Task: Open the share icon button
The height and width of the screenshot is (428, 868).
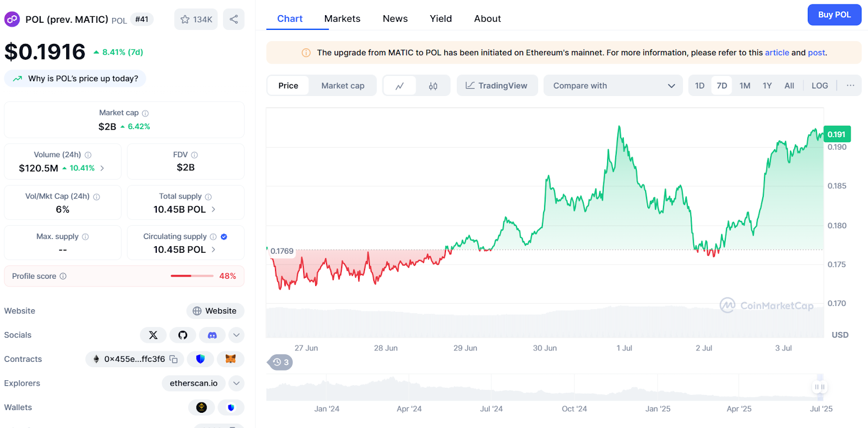Action: coord(234,20)
